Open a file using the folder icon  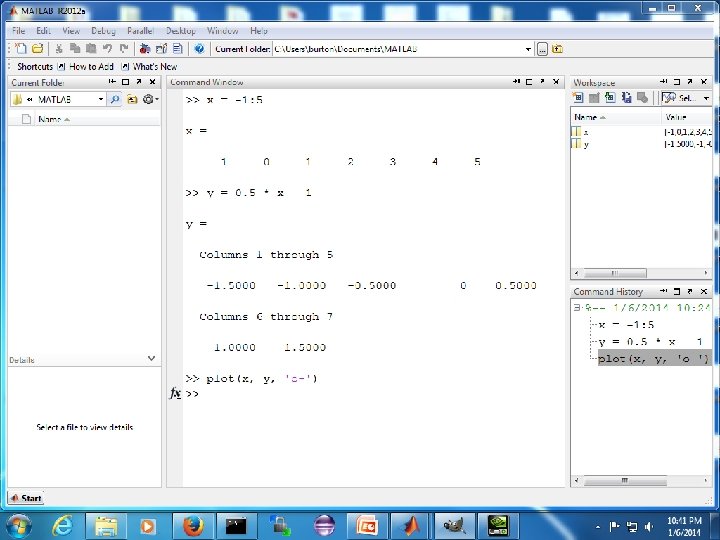point(38,48)
